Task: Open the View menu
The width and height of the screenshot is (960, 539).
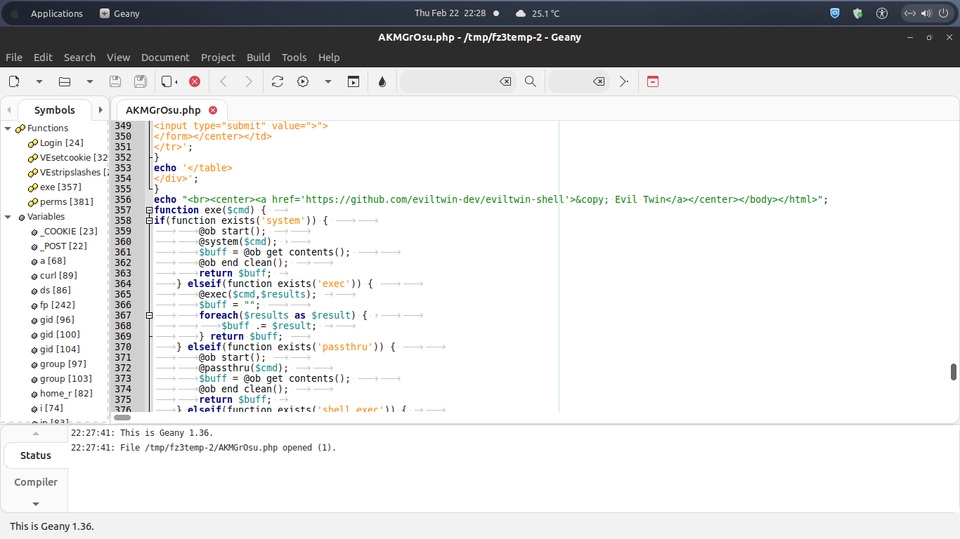Action: [x=118, y=58]
